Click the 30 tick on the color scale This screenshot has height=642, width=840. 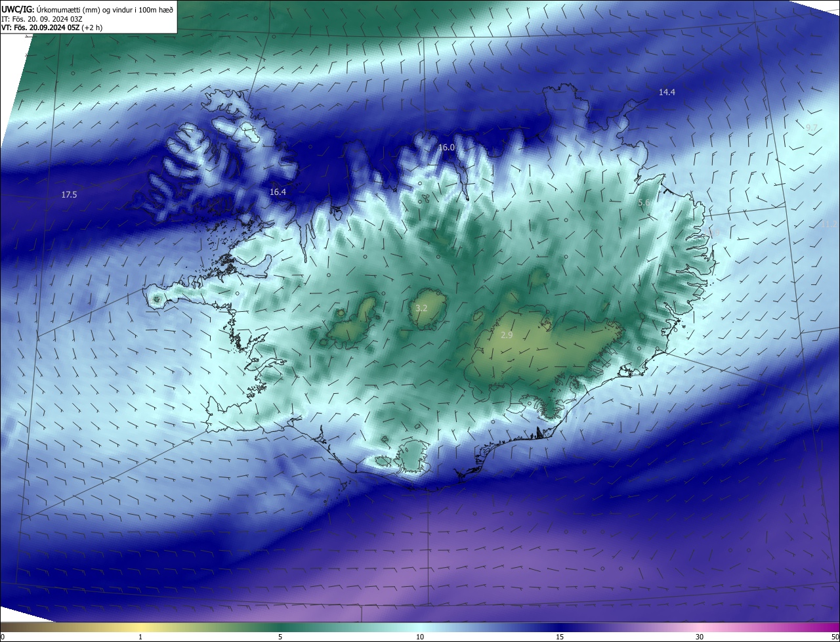tap(700, 637)
